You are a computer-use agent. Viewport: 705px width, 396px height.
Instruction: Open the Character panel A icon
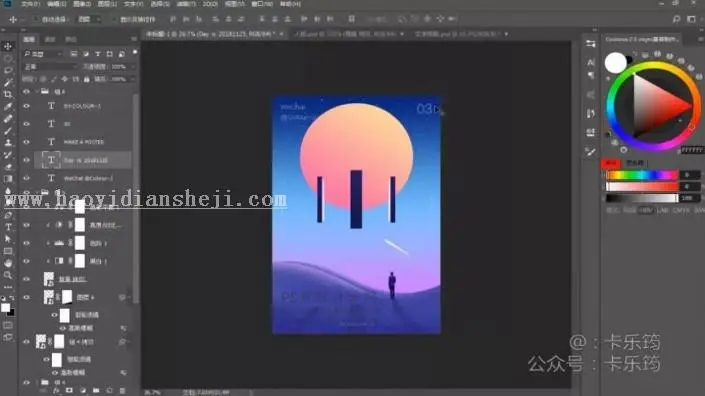(x=591, y=62)
